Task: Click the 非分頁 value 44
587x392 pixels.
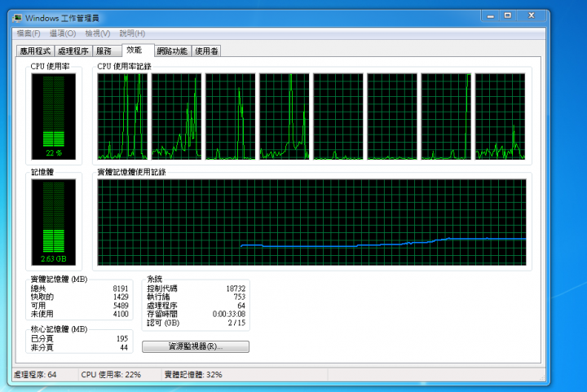Action: pyautogui.click(x=124, y=347)
